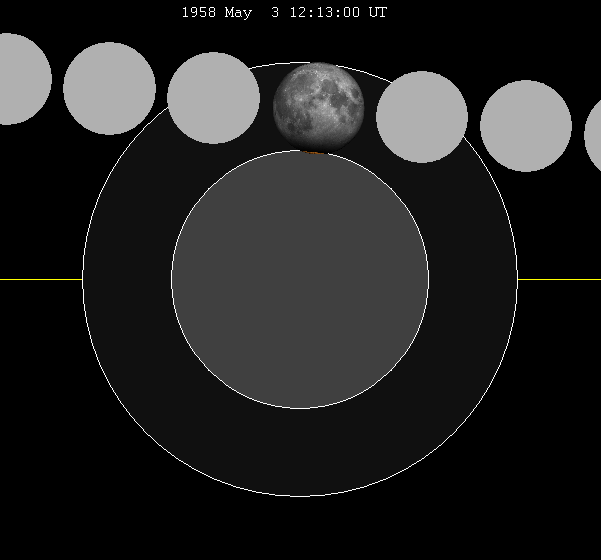Select the gray Moon disc just left of the Moon photo

coord(213,98)
